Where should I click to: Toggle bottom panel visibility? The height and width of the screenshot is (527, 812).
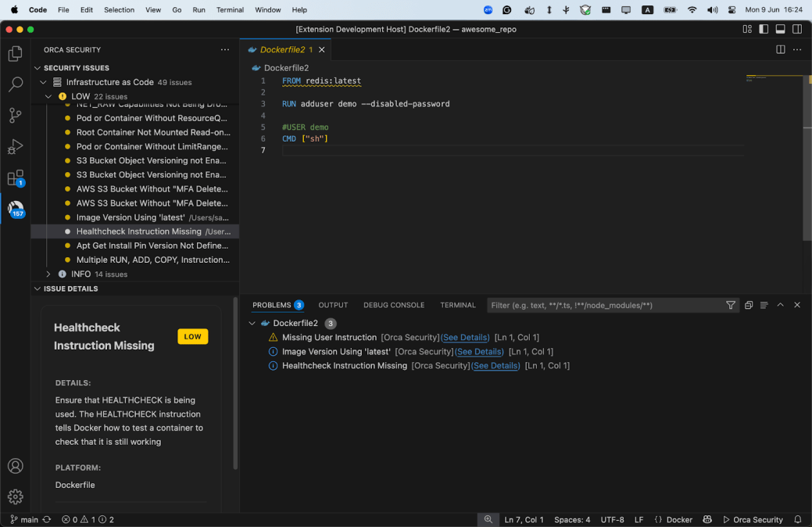coord(780,29)
